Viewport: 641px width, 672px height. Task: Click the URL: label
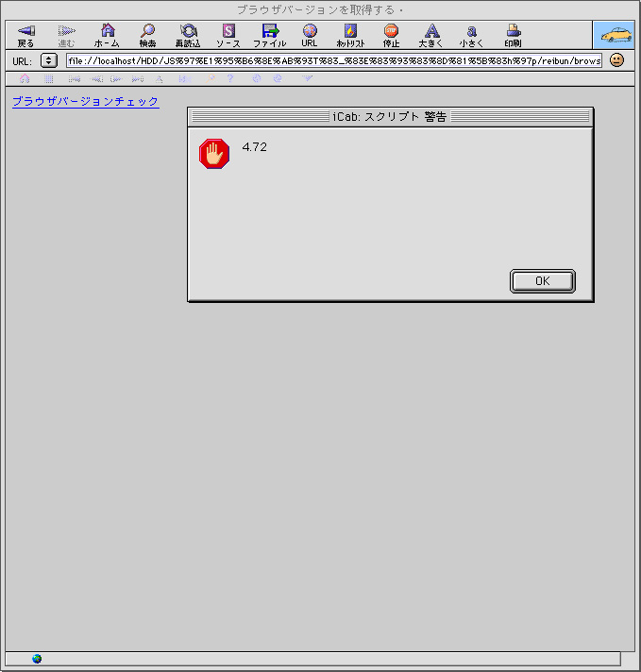23,61
